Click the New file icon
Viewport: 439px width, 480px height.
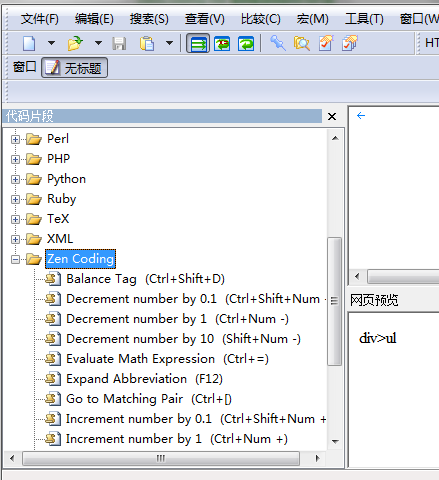(29, 43)
